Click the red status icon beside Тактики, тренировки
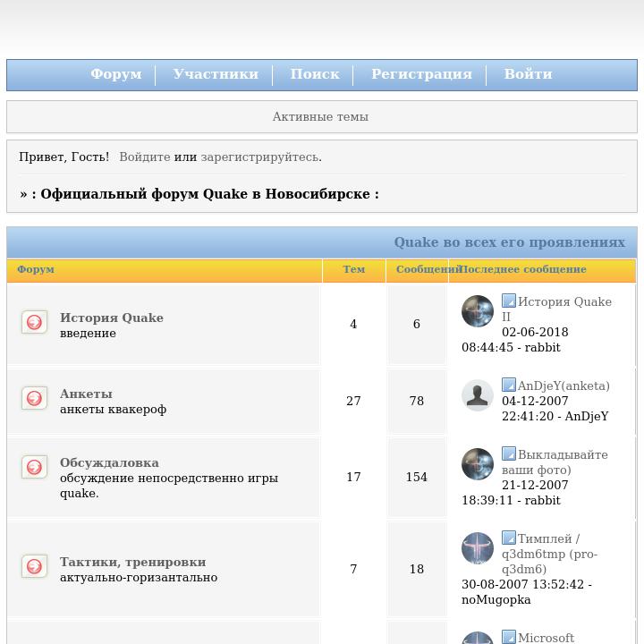 pos(34,566)
